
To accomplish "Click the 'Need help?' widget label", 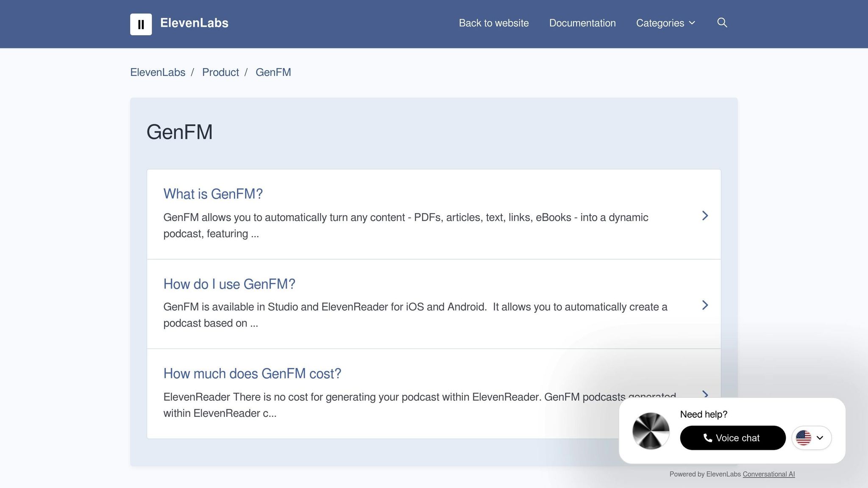I will pos(704,414).
